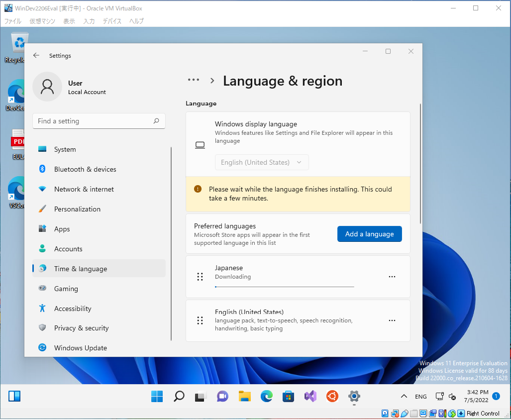The height and width of the screenshot is (420, 511).
Task: Open the VirtualBox 仮想マシン menu
Action: click(42, 21)
